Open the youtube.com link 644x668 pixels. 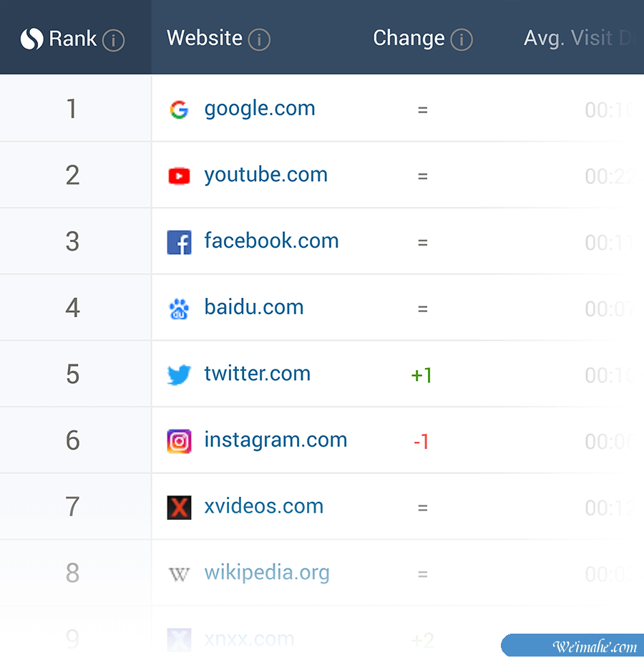(x=265, y=175)
